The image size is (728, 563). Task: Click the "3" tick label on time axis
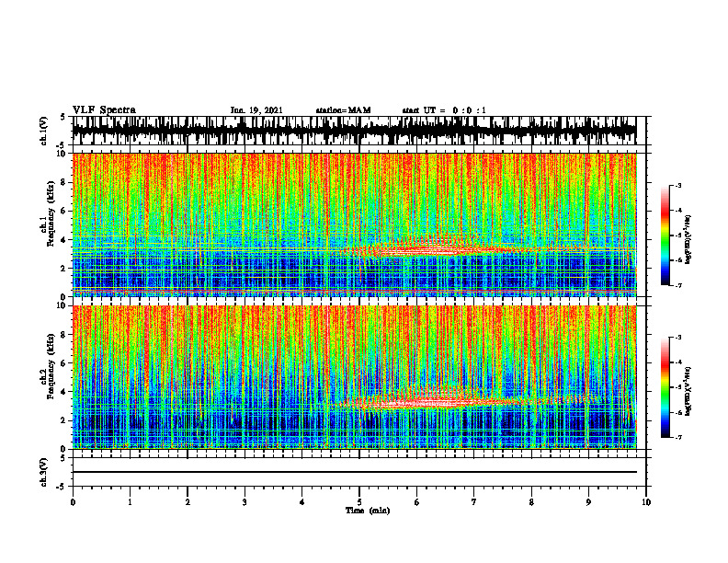click(245, 502)
